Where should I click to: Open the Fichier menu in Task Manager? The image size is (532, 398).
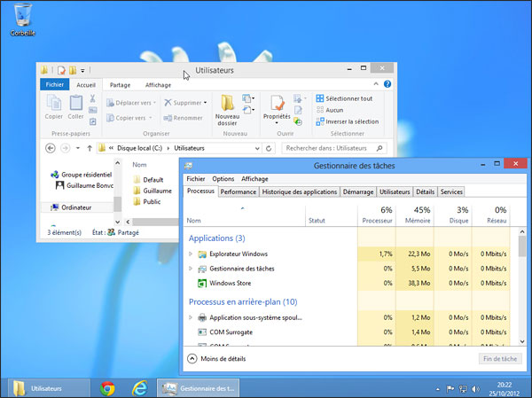[196, 179]
